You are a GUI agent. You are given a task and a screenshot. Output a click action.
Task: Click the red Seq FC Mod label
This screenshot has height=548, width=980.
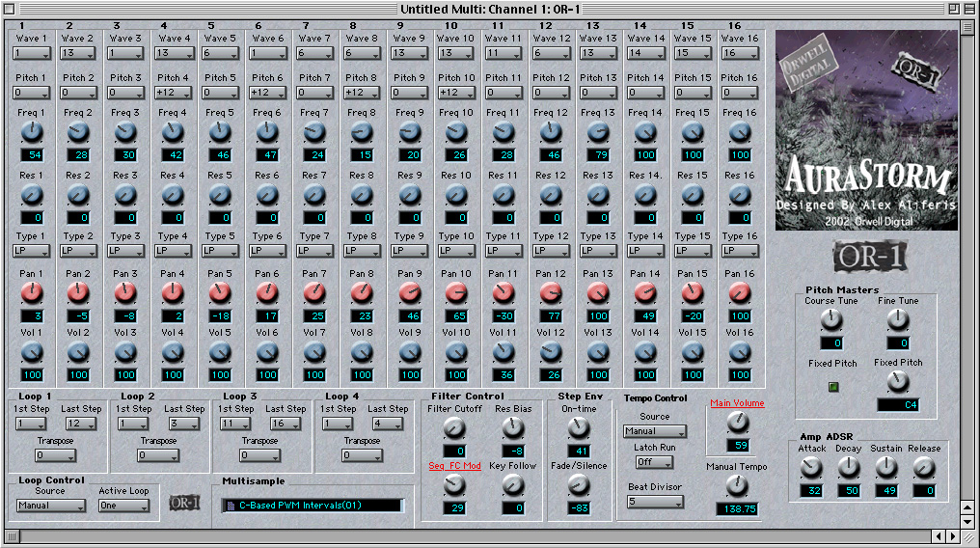click(454, 465)
